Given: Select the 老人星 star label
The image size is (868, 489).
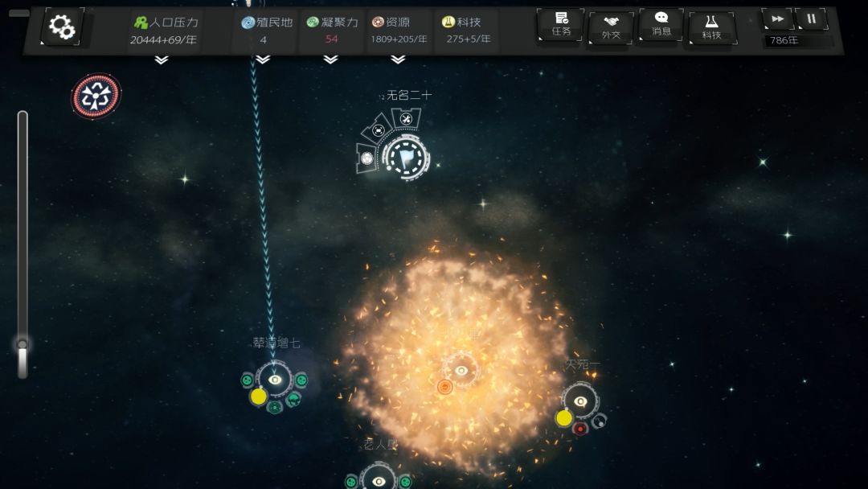Looking at the screenshot, I should click(381, 445).
